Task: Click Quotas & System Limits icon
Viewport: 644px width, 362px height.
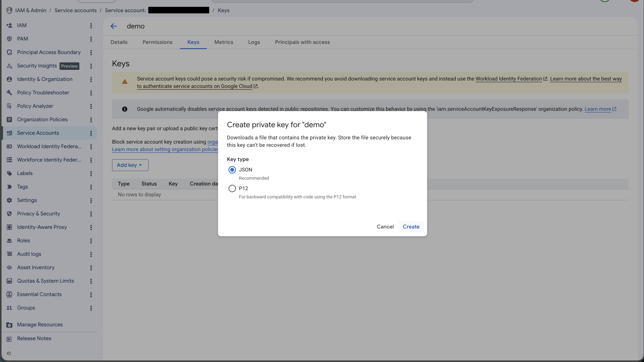Action: [x=9, y=281]
